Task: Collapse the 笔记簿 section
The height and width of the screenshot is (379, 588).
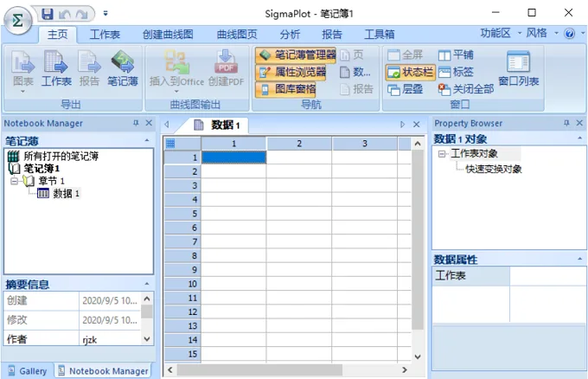Action: coord(147,141)
